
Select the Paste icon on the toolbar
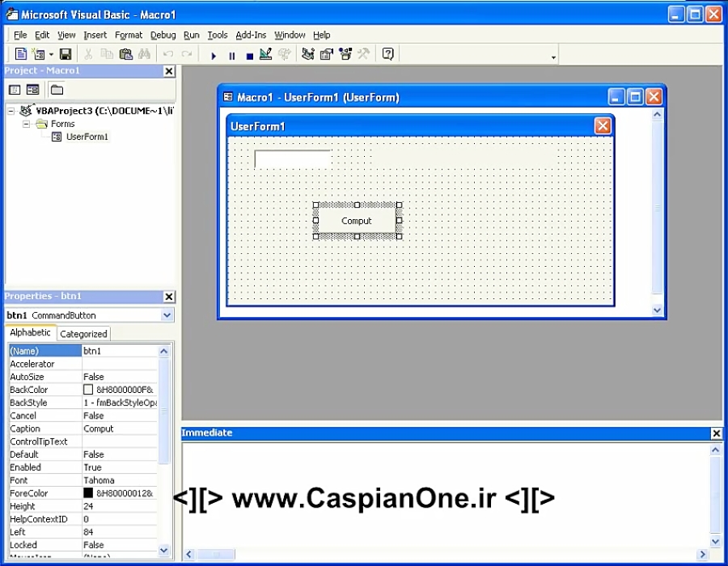tap(126, 53)
